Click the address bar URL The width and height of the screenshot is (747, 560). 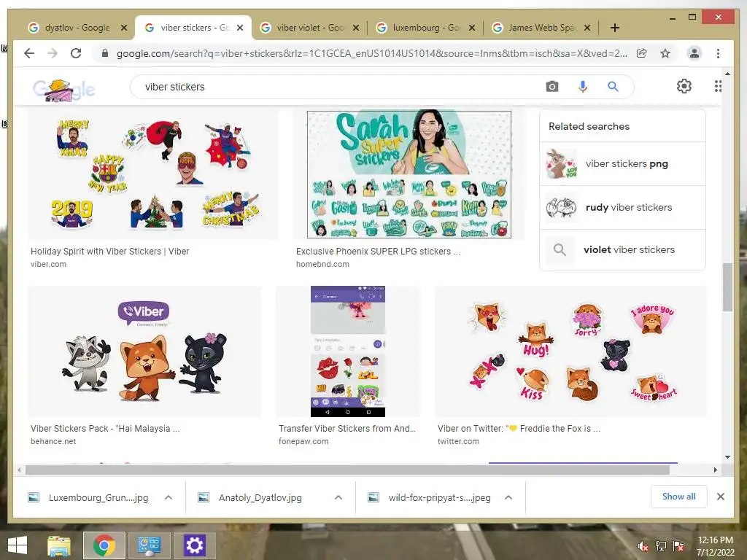point(371,53)
